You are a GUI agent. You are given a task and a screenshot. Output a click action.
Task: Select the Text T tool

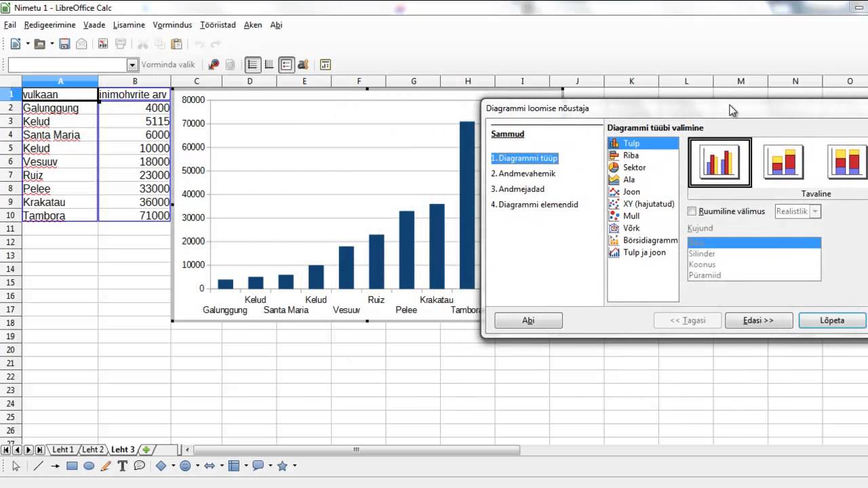click(x=123, y=466)
